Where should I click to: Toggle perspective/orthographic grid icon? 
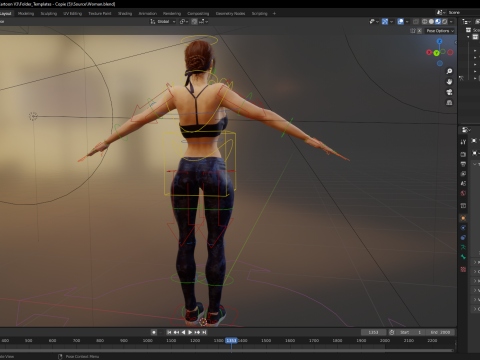[449, 102]
